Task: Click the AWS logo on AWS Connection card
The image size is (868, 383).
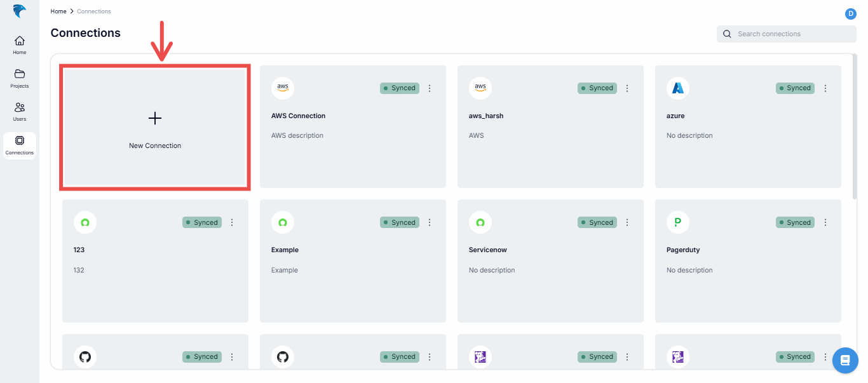Action: pos(283,88)
